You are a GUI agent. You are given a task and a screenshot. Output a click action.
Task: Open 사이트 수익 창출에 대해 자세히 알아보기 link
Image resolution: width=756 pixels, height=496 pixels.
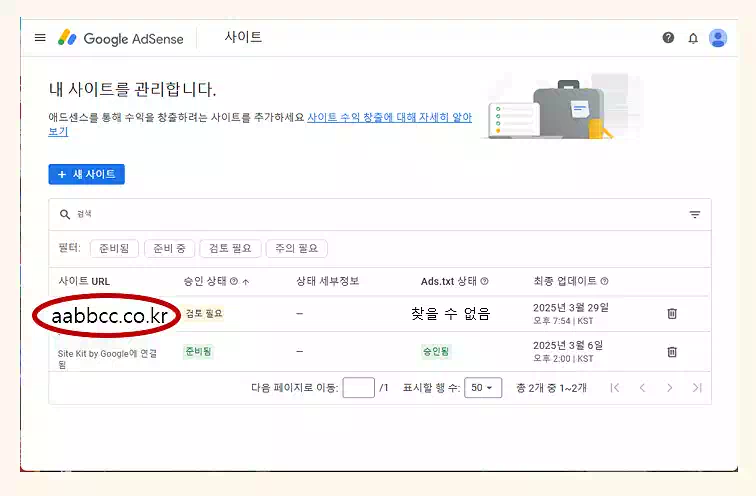click(390, 117)
